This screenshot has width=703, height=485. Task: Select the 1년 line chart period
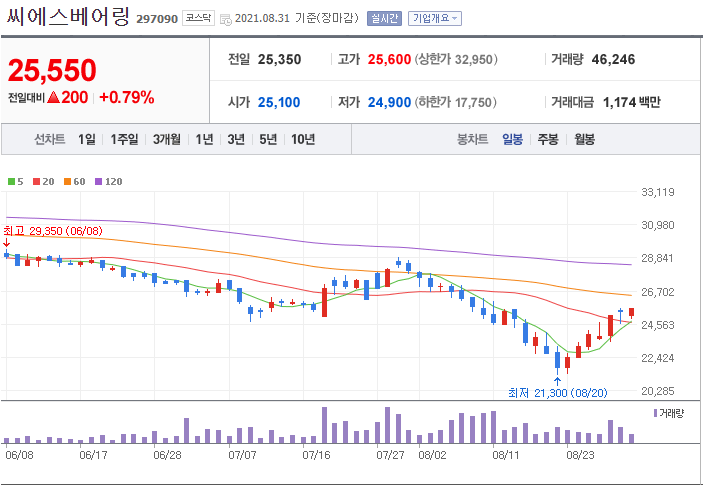tap(204, 139)
